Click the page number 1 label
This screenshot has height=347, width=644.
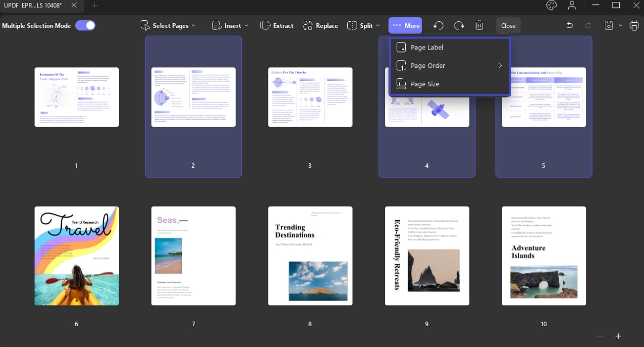(x=76, y=165)
